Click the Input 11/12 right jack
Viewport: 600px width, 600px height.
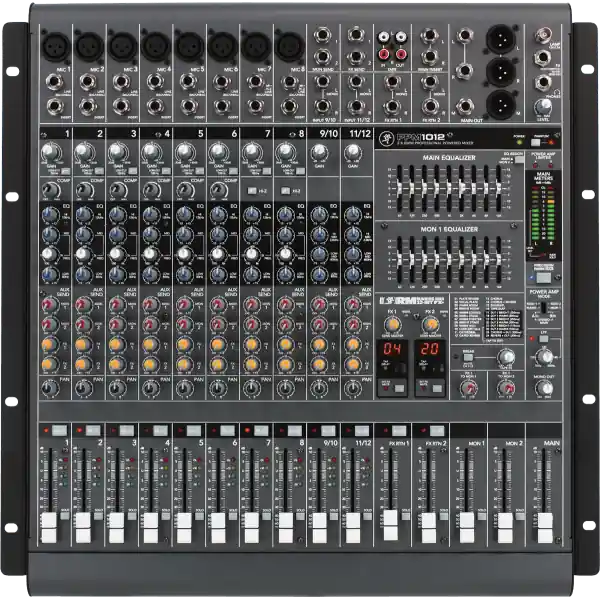coord(356,106)
